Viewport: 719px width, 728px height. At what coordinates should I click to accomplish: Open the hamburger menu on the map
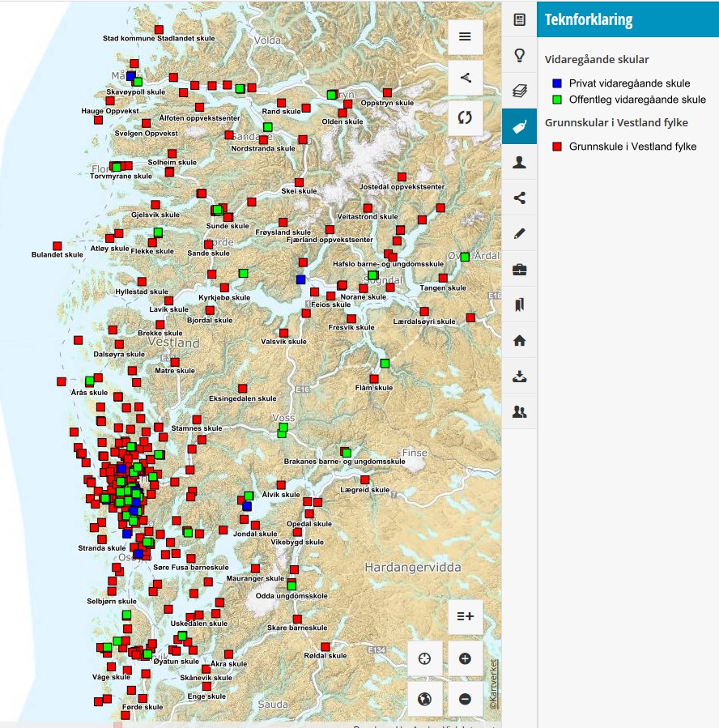(465, 36)
